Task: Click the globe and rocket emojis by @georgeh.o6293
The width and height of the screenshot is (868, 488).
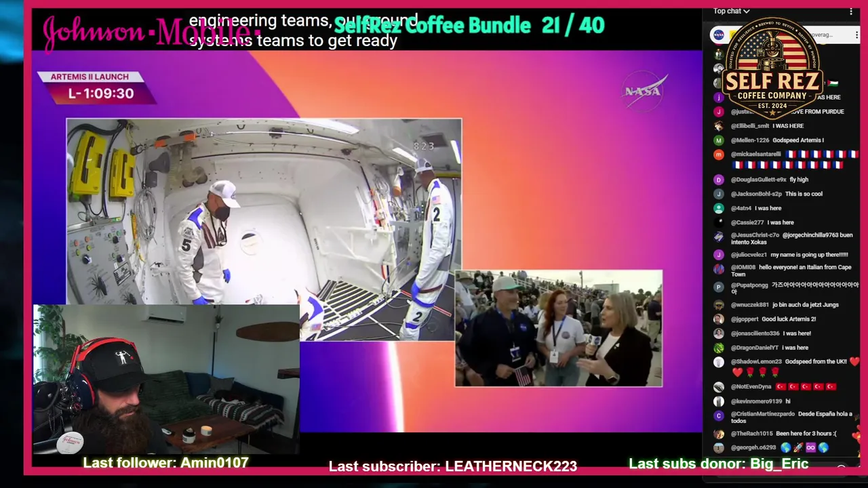Action: tap(804, 448)
